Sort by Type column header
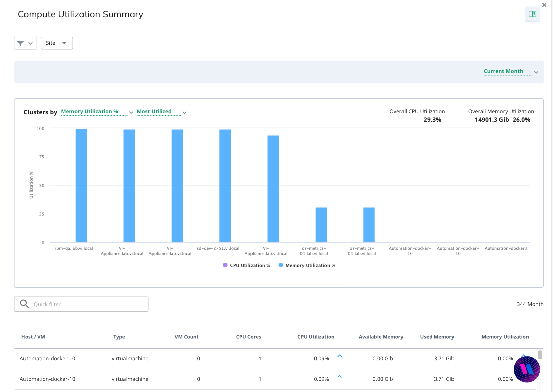This screenshot has width=553, height=392. 119,337
